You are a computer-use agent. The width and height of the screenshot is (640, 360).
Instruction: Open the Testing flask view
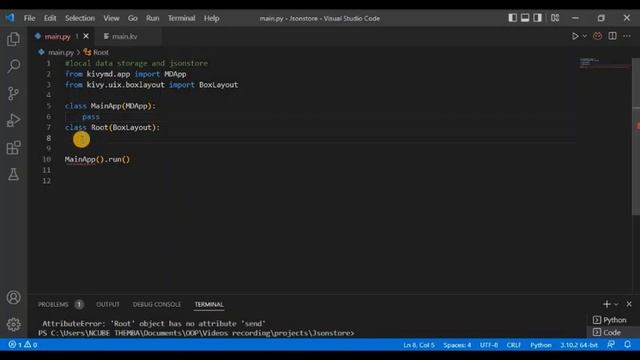[13, 174]
